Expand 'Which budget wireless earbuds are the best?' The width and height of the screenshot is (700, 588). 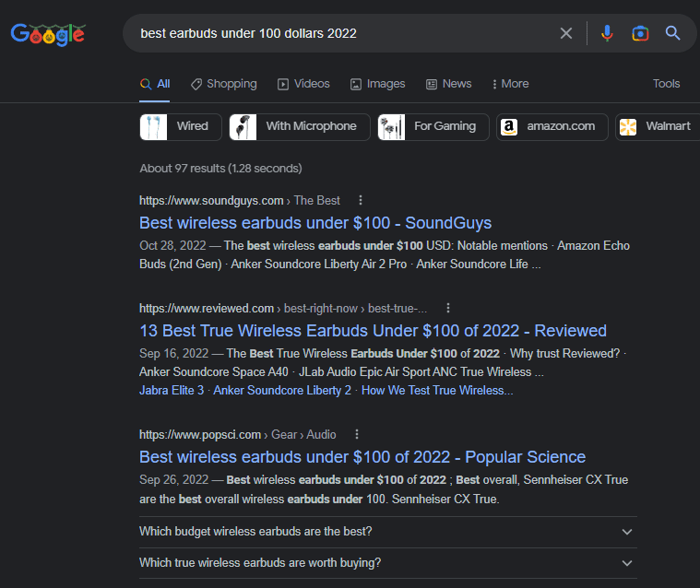388,532
